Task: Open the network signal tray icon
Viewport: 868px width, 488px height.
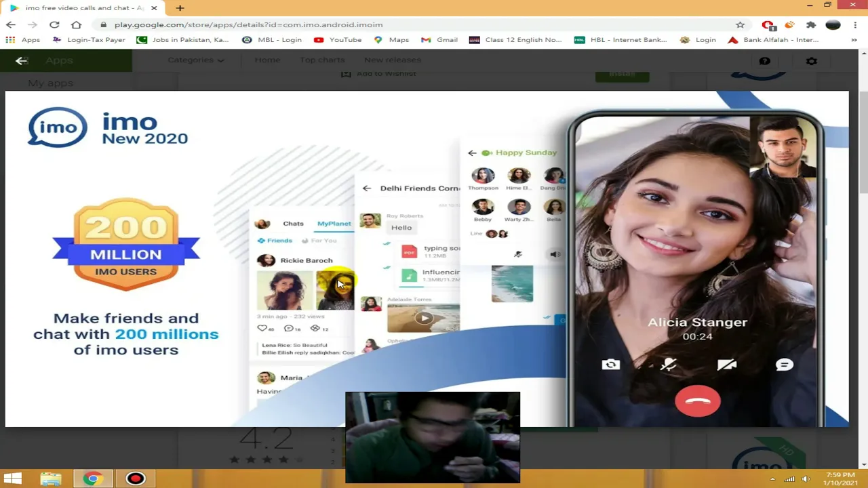Action: pos(789,479)
